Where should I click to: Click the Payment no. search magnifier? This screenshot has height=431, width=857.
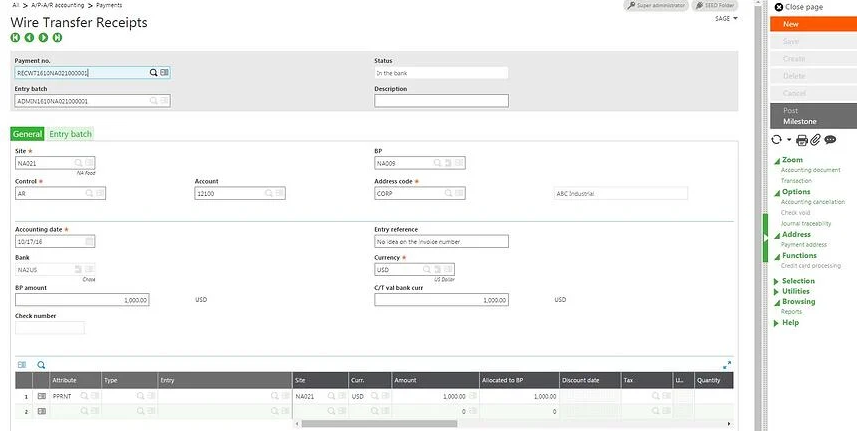click(x=154, y=73)
